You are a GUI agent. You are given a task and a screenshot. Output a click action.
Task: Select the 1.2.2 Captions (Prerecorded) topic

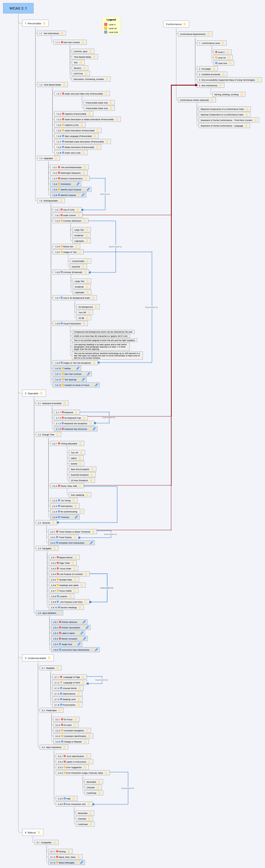73,113
